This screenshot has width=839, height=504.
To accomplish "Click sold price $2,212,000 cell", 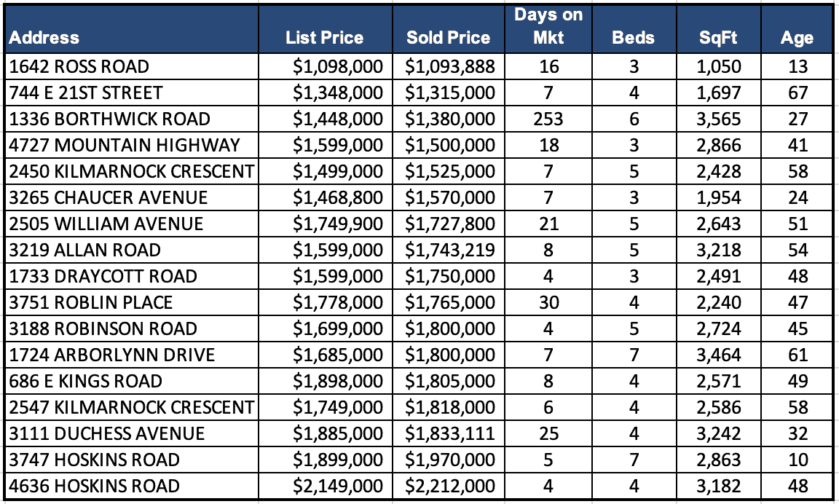I will [x=450, y=487].
